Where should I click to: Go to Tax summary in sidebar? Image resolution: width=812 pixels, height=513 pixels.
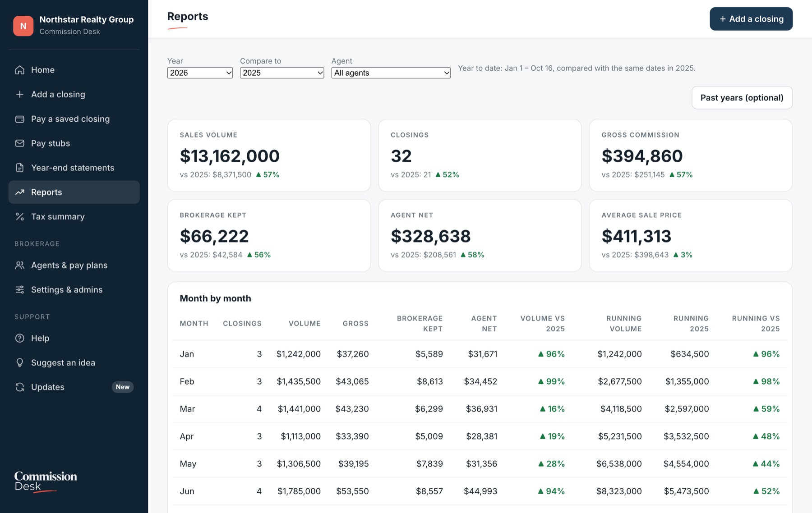(74, 216)
